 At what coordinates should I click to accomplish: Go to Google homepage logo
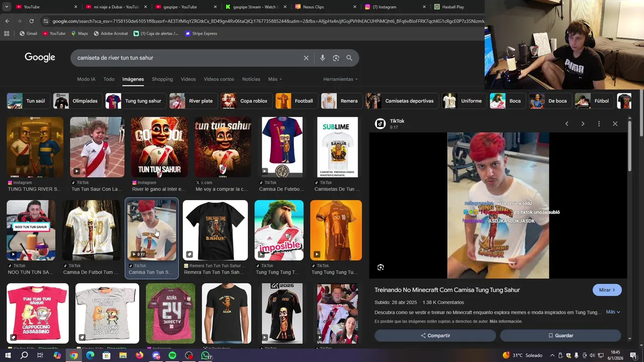pyautogui.click(x=40, y=57)
